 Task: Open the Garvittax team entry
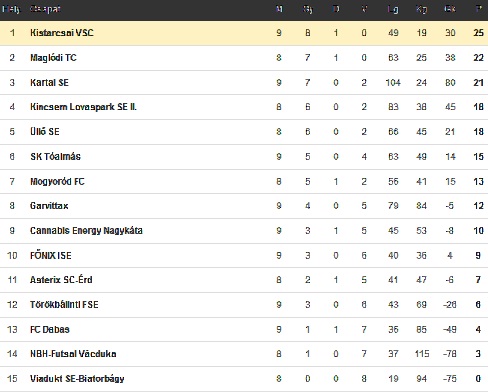[49, 206]
